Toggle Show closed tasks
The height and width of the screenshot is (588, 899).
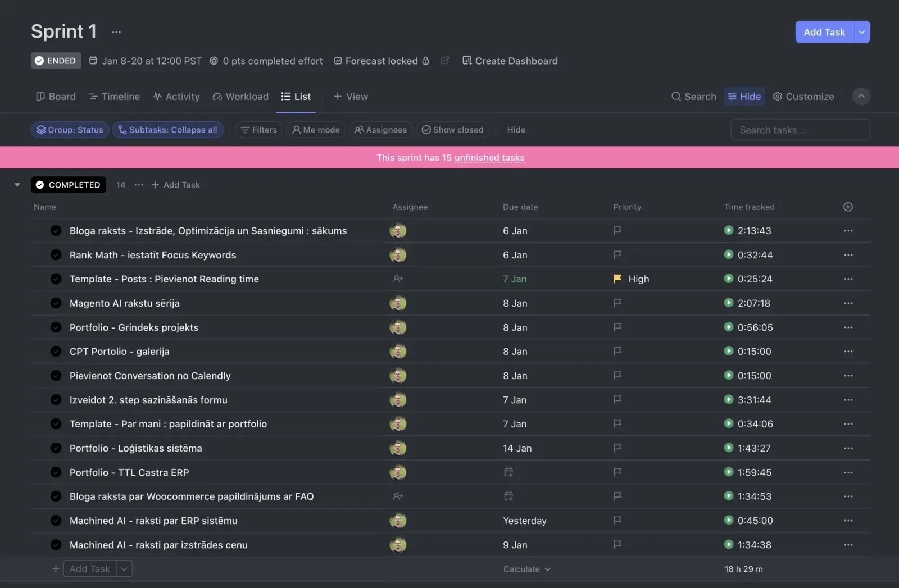click(452, 130)
